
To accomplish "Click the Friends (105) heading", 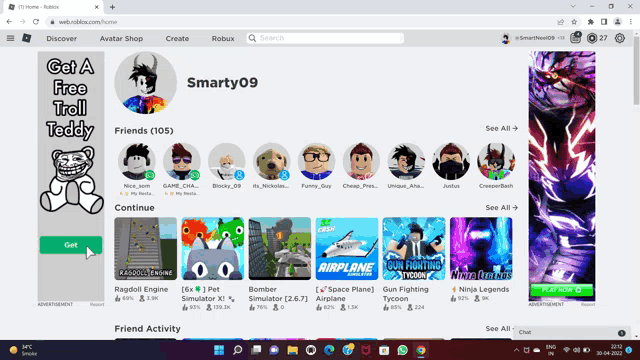I will pyautogui.click(x=144, y=131).
